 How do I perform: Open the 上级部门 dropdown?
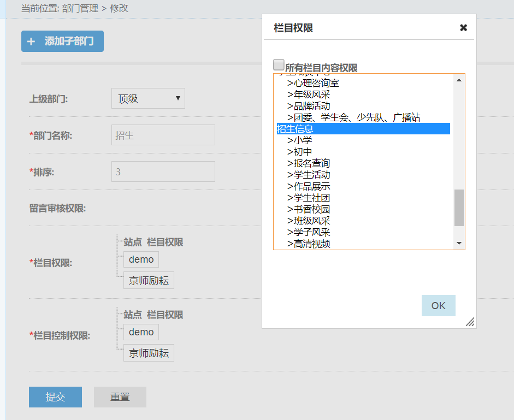click(148, 98)
